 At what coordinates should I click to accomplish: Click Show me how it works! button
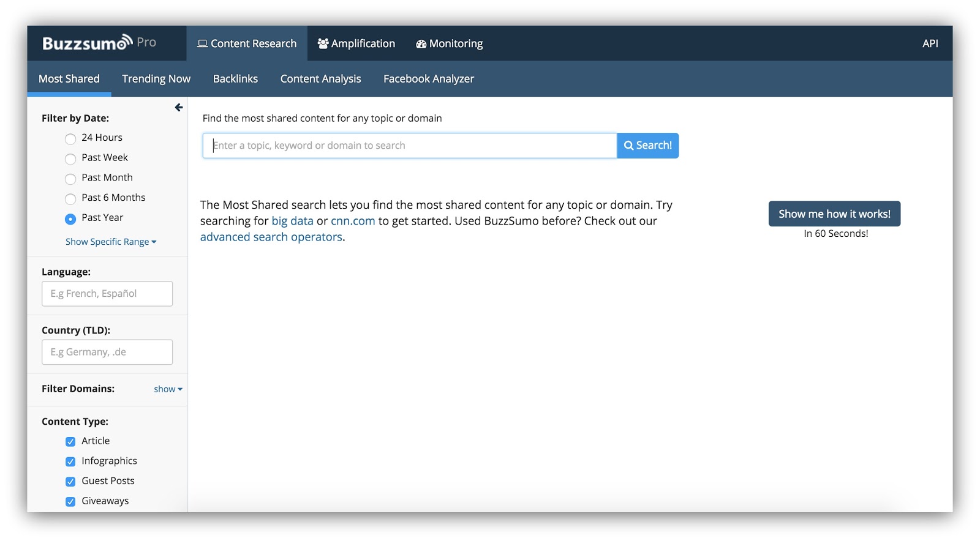click(x=834, y=214)
